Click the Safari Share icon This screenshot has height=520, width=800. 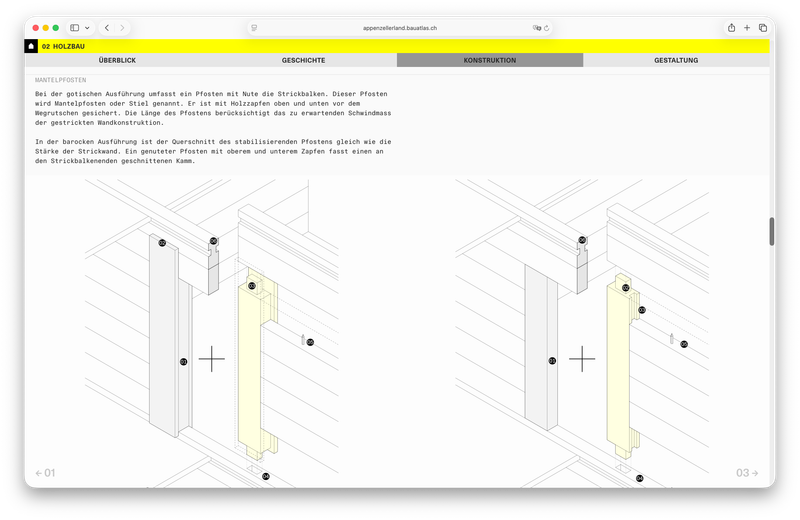tap(731, 28)
